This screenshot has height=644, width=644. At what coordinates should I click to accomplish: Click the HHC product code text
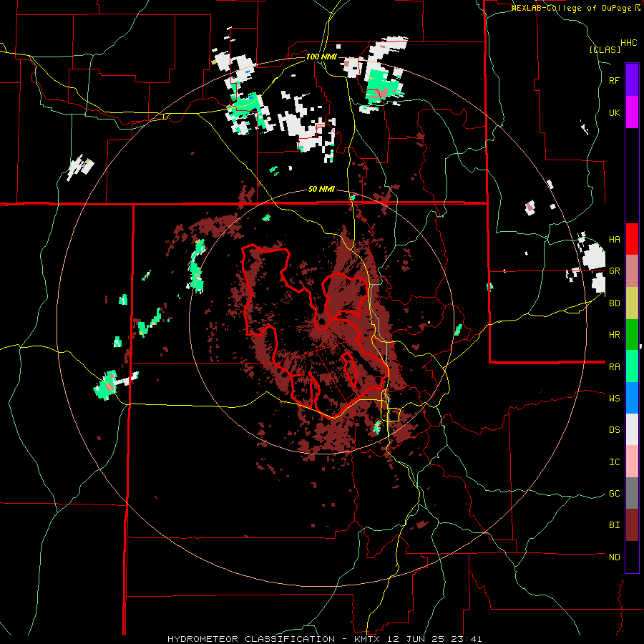[x=628, y=43]
